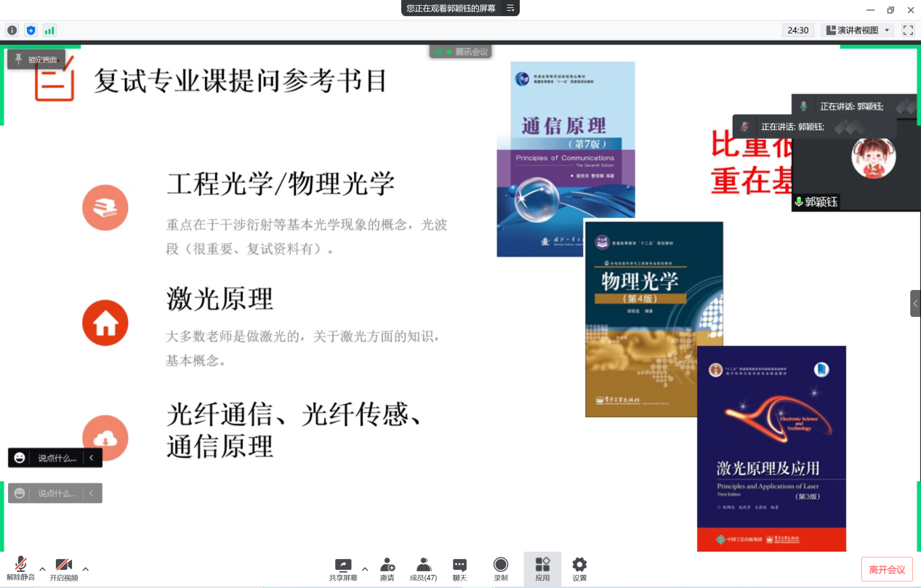Open the Apps (应用) panel

point(542,569)
